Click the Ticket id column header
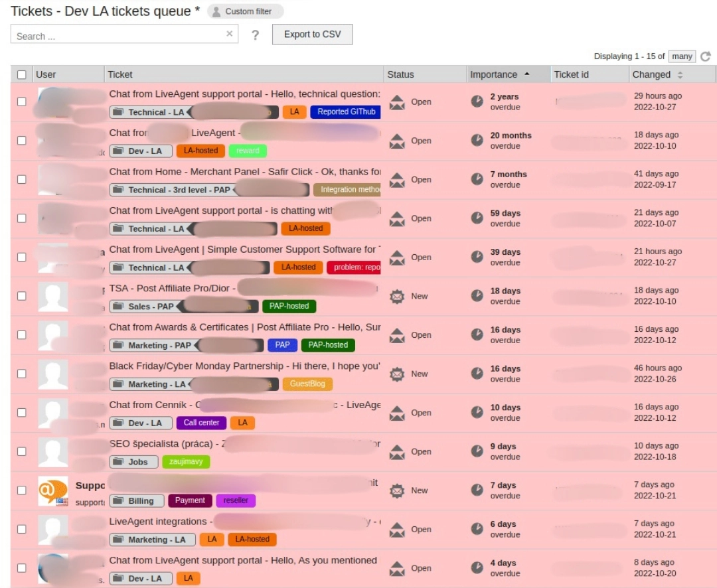 (571, 74)
